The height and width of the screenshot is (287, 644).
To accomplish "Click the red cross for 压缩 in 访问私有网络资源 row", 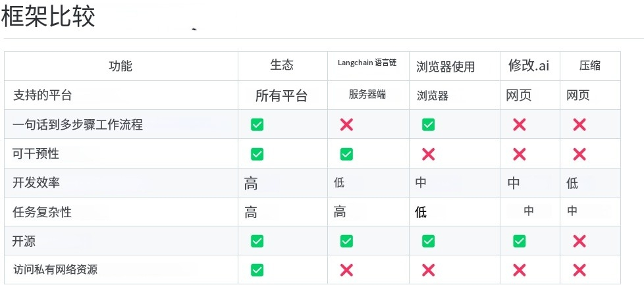I will (x=579, y=270).
